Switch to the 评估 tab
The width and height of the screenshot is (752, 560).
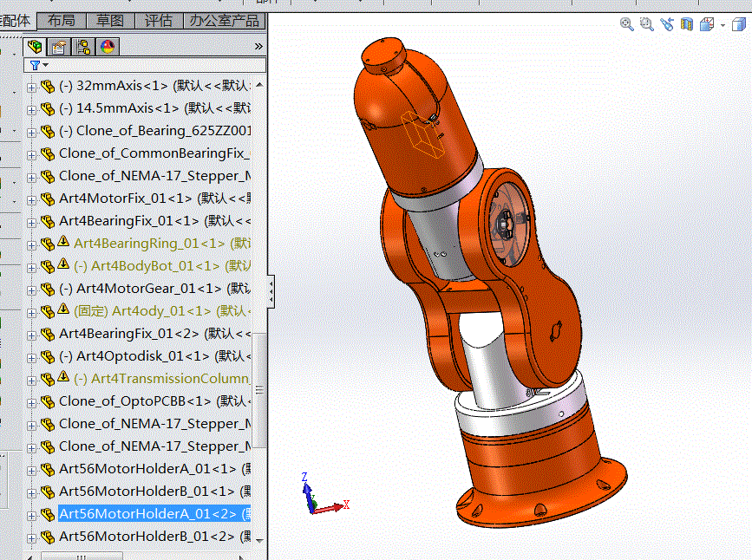click(158, 21)
